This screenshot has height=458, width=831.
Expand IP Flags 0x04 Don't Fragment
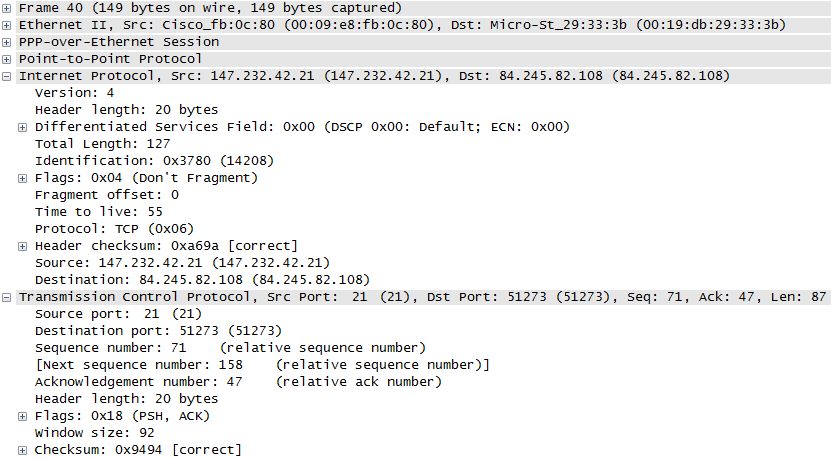pyautogui.click(x=22, y=178)
